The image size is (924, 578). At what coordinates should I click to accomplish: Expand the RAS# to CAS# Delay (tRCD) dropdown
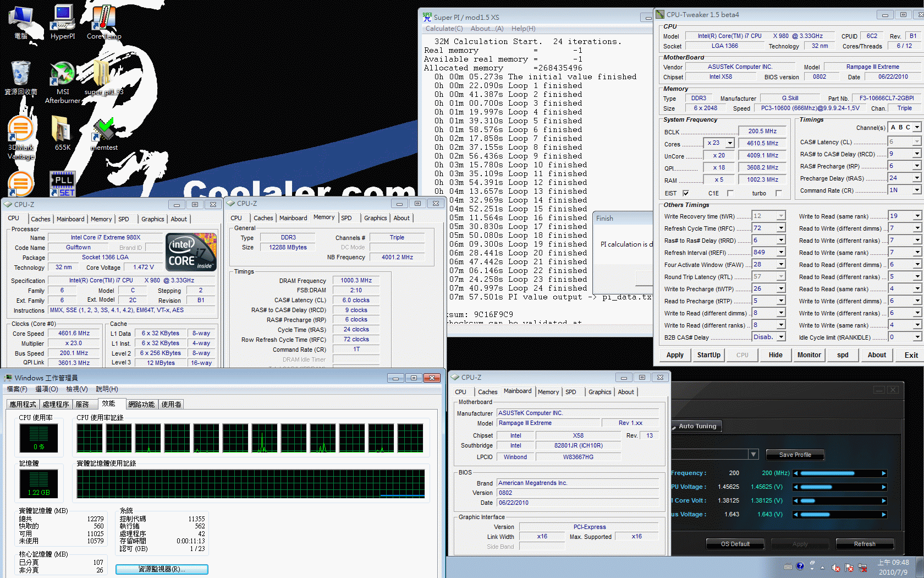917,154
